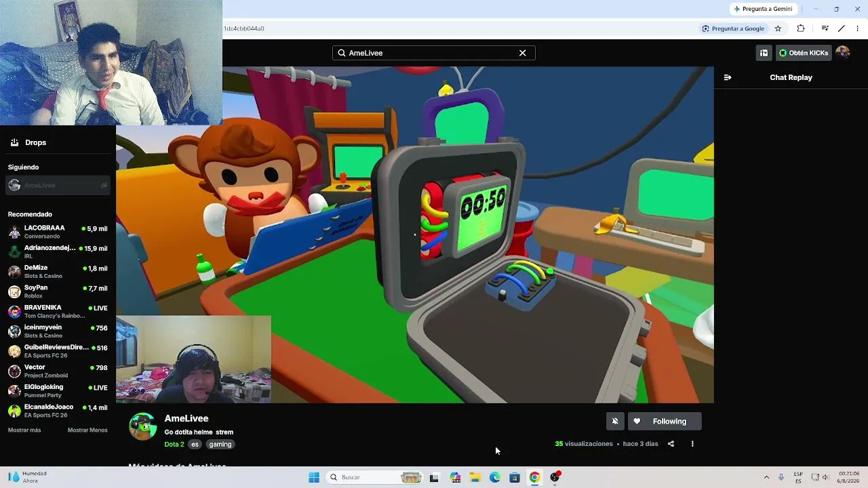Open the Humedad weather widget
The image size is (868, 488).
28,477
